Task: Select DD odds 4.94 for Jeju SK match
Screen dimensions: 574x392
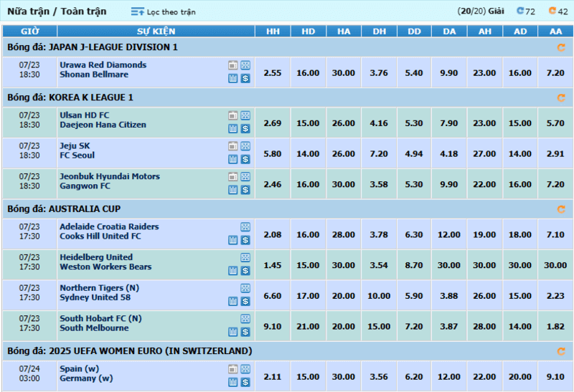Action: tap(414, 154)
